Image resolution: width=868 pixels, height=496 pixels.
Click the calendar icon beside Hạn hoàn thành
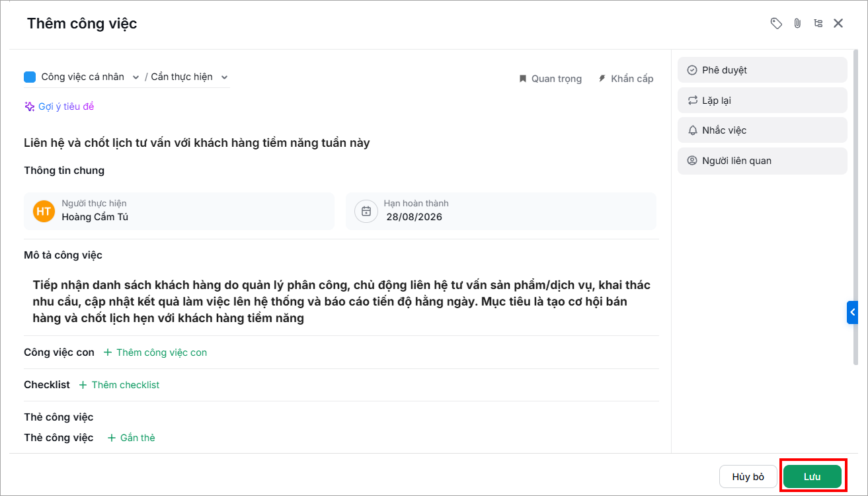pyautogui.click(x=366, y=211)
